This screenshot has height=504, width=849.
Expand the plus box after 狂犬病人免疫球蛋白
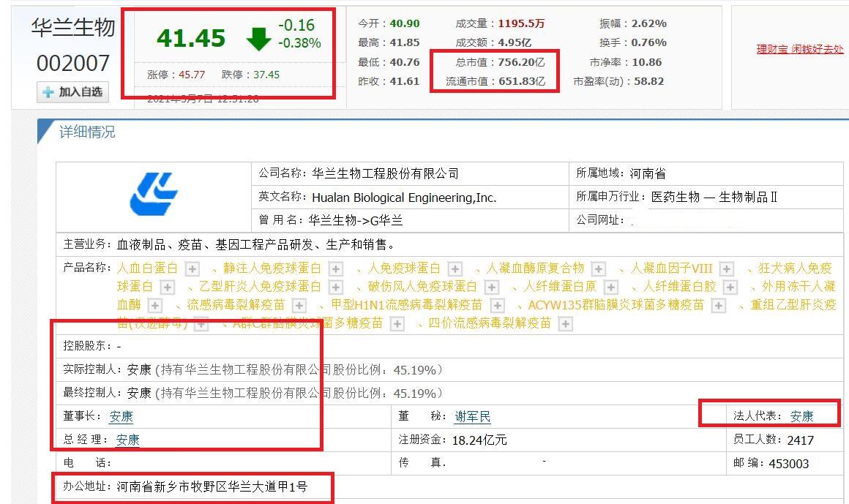tap(168, 287)
